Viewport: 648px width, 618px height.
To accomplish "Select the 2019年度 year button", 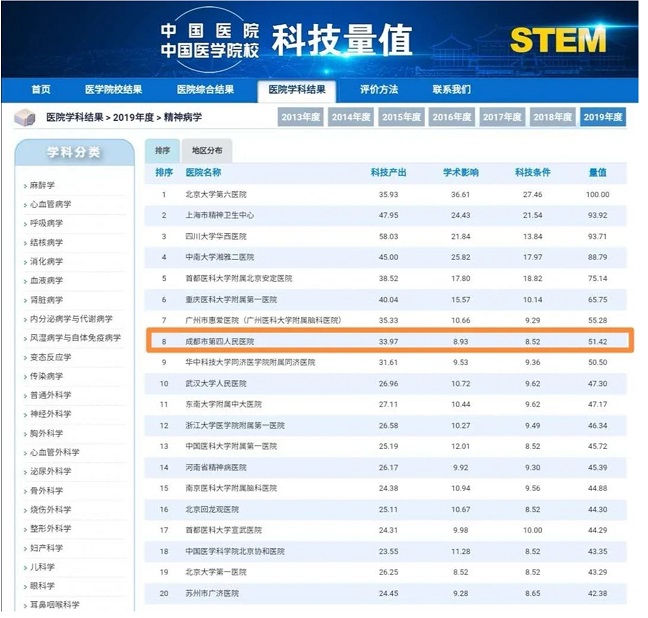I will coord(603,117).
